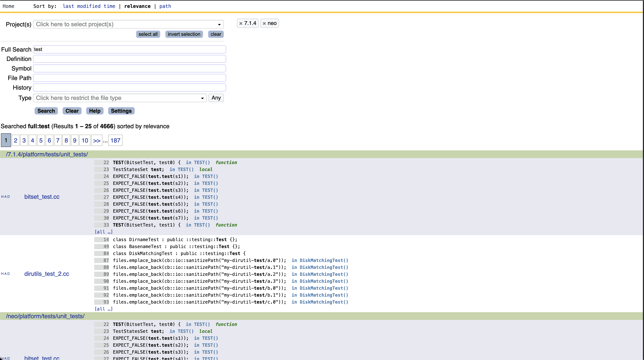The height and width of the screenshot is (360, 644).
Task: Expand the file Type dropdown
Action: (202, 98)
